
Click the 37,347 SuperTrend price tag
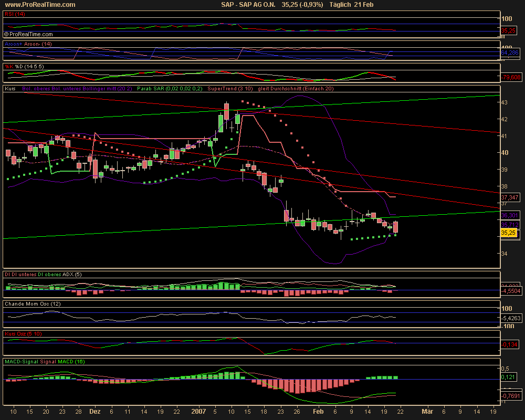point(509,197)
